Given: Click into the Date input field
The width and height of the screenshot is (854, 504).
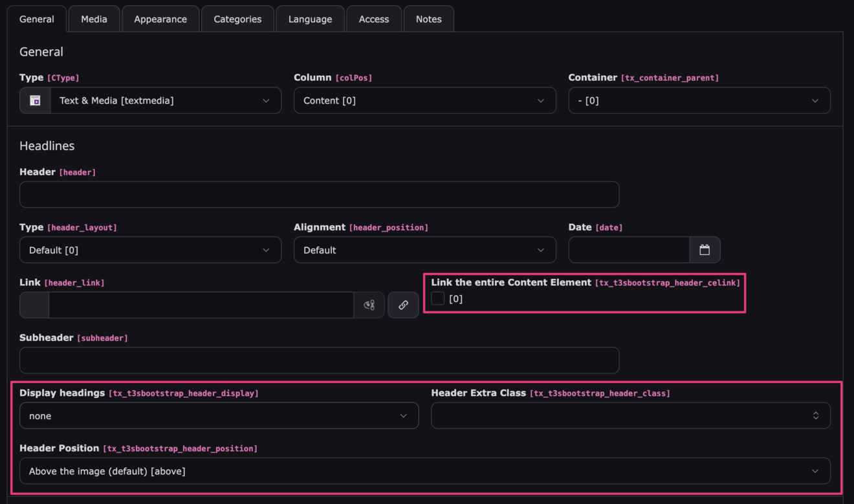Looking at the screenshot, I should 628,250.
